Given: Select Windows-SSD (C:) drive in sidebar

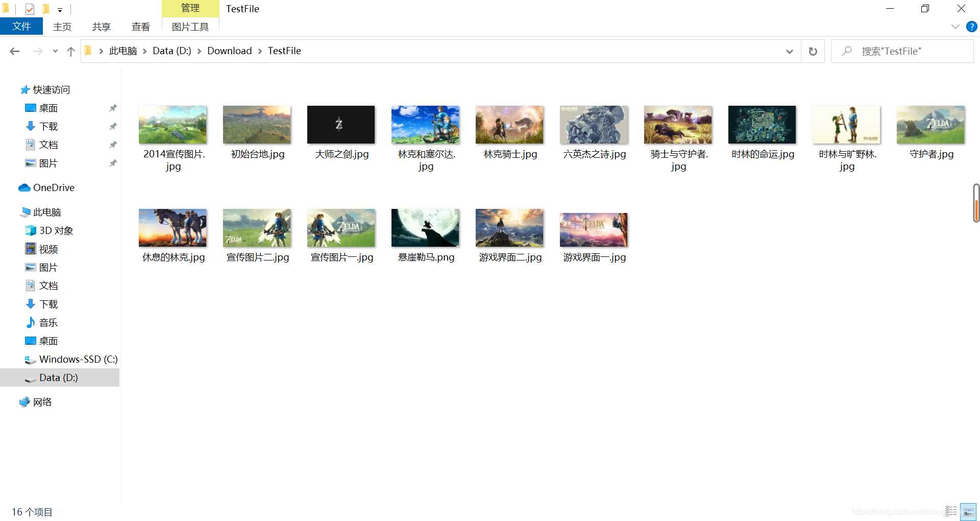Looking at the screenshot, I should (x=78, y=360).
